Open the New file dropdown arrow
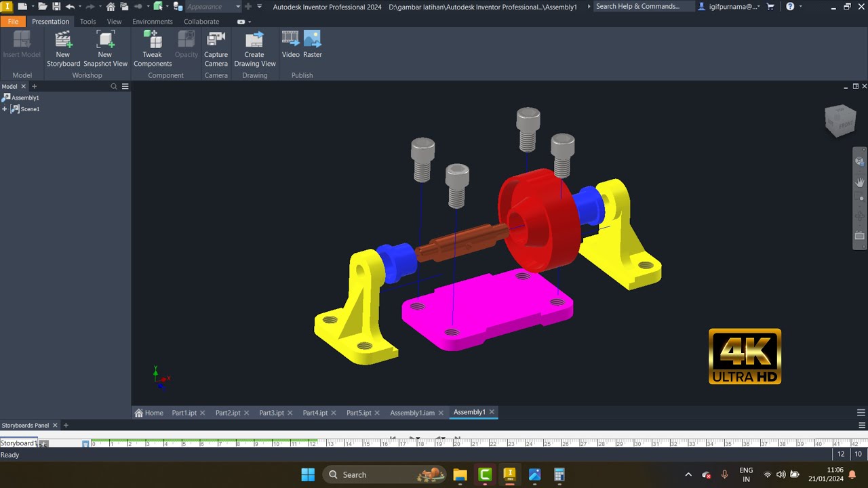This screenshot has height=488, width=868. coord(32,6)
